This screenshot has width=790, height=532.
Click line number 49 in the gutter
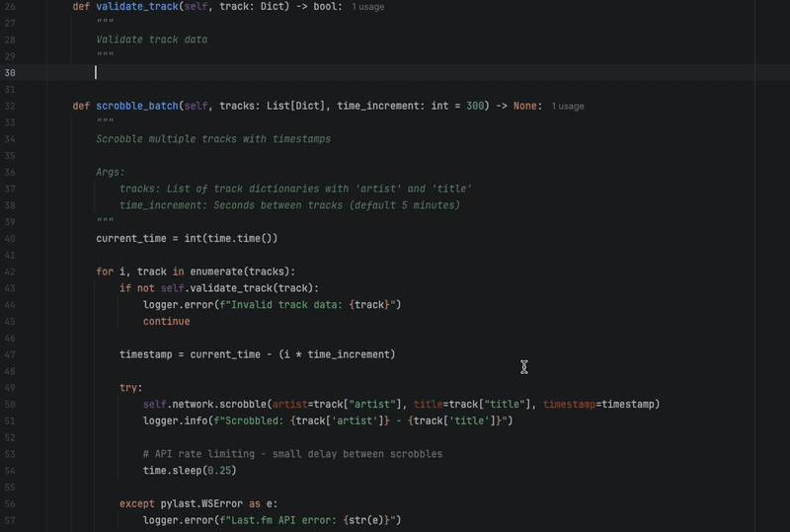pos(10,388)
